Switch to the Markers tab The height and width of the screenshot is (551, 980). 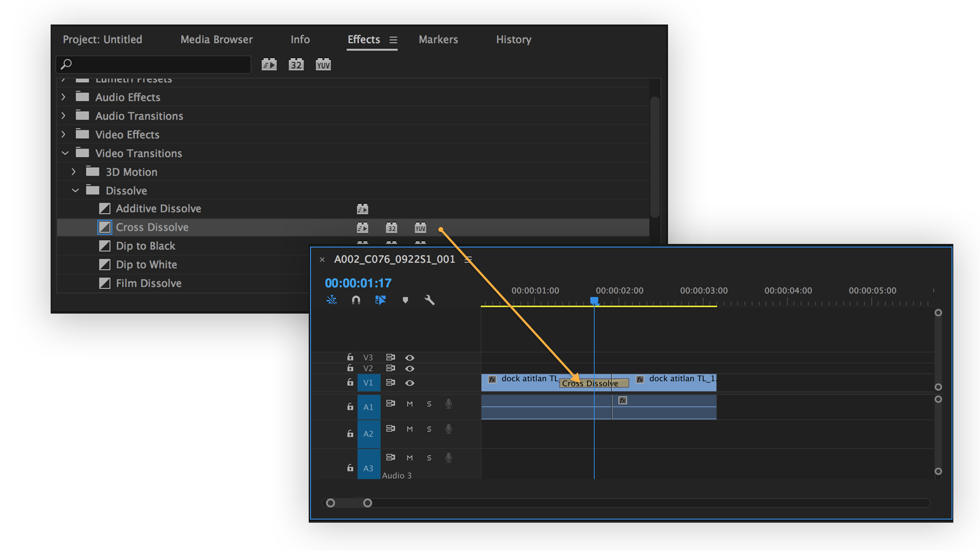pyautogui.click(x=438, y=39)
